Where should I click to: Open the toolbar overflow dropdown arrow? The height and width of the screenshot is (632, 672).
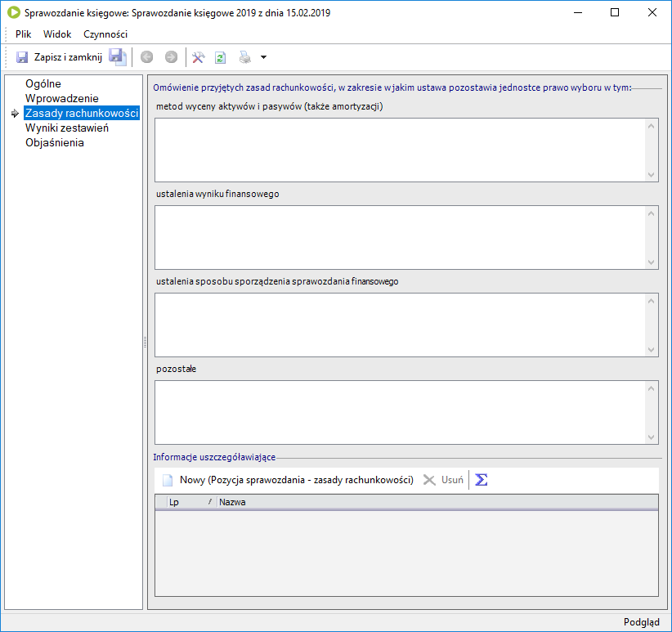click(263, 57)
